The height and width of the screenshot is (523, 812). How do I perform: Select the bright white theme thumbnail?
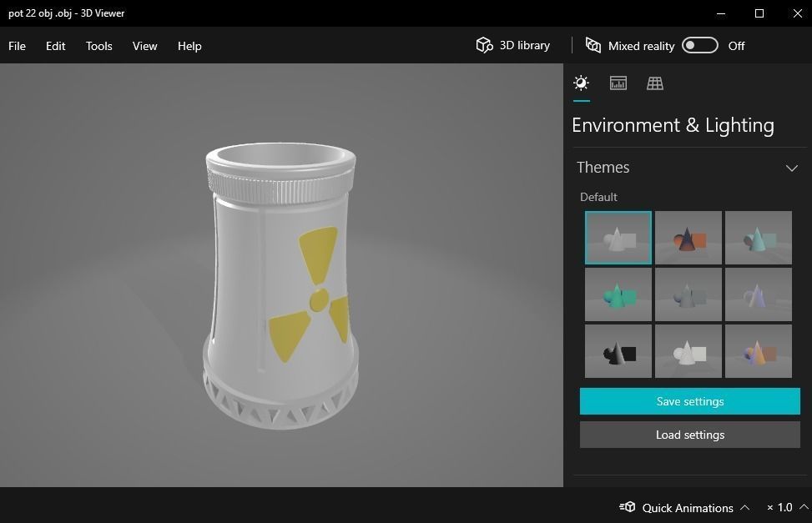point(688,352)
